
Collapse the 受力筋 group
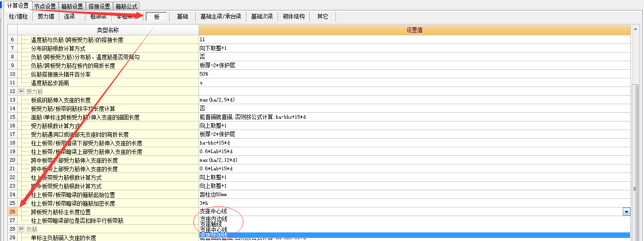click(21, 92)
